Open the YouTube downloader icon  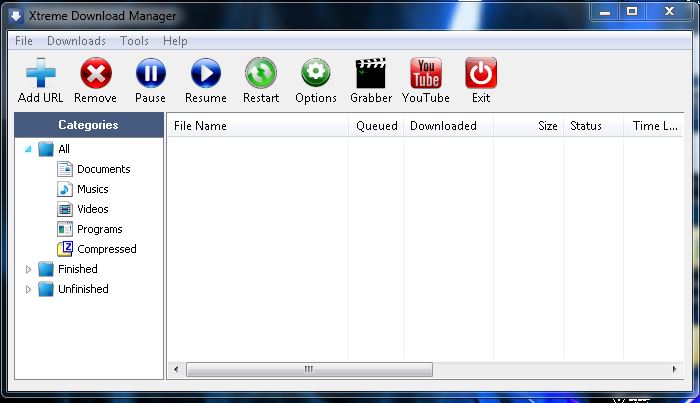(x=426, y=74)
